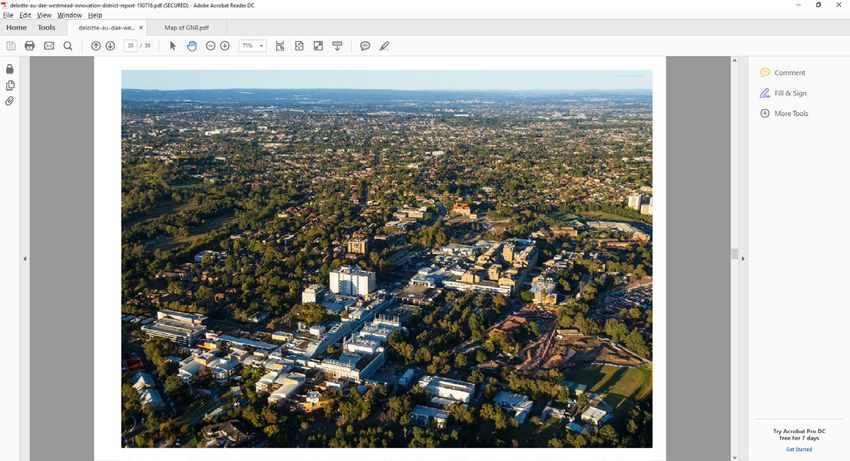Open the security lock panel icon
Image resolution: width=850 pixels, height=461 pixels.
[x=10, y=69]
